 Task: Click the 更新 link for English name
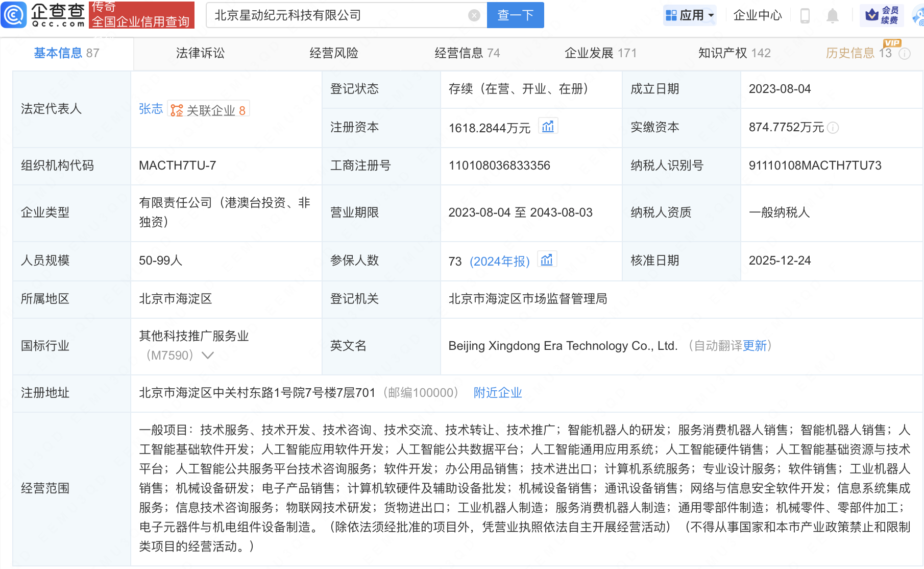tap(755, 346)
